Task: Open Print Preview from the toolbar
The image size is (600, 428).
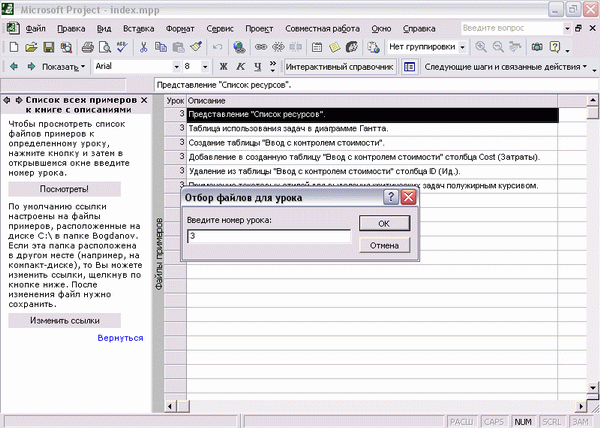Action: coord(104,47)
